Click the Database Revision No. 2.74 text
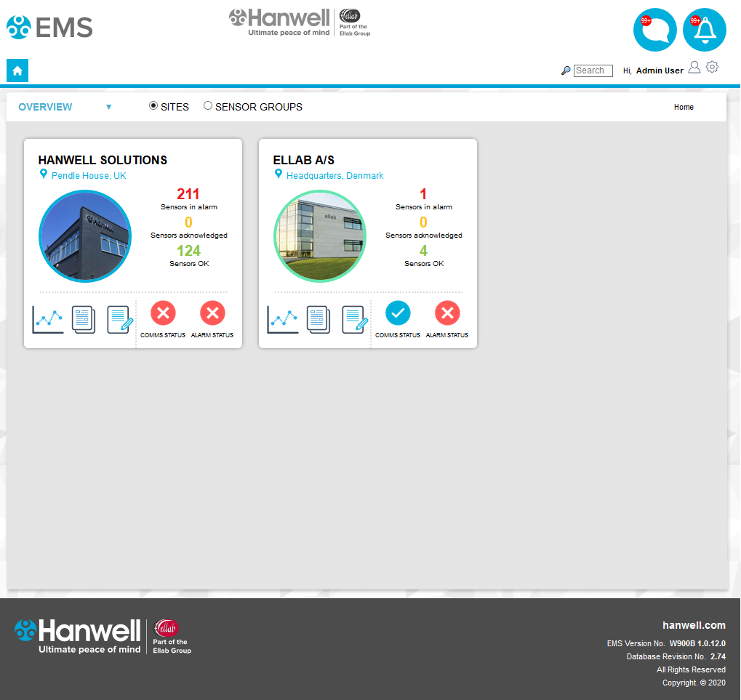 pos(676,656)
